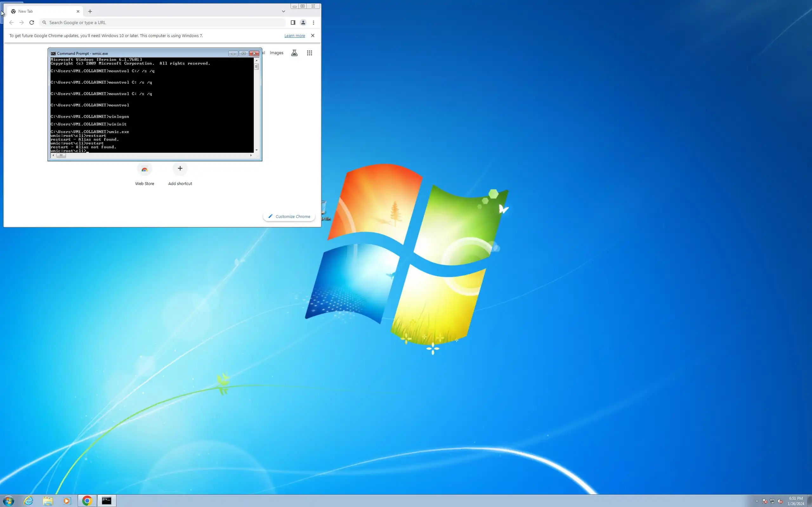The width and height of the screenshot is (812, 507).
Task: Expand Chrome tab search chevron
Action: (283, 11)
